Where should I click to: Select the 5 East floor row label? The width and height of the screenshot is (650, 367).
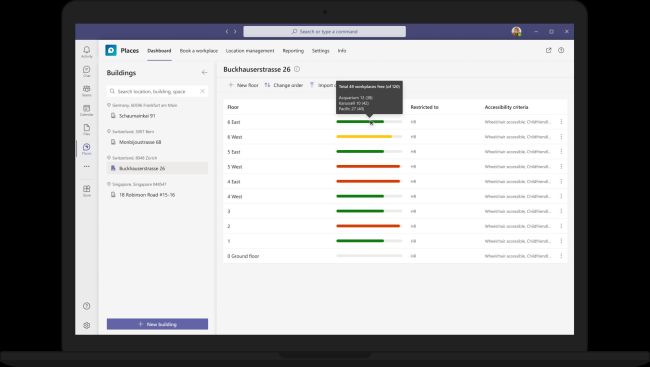(x=234, y=152)
